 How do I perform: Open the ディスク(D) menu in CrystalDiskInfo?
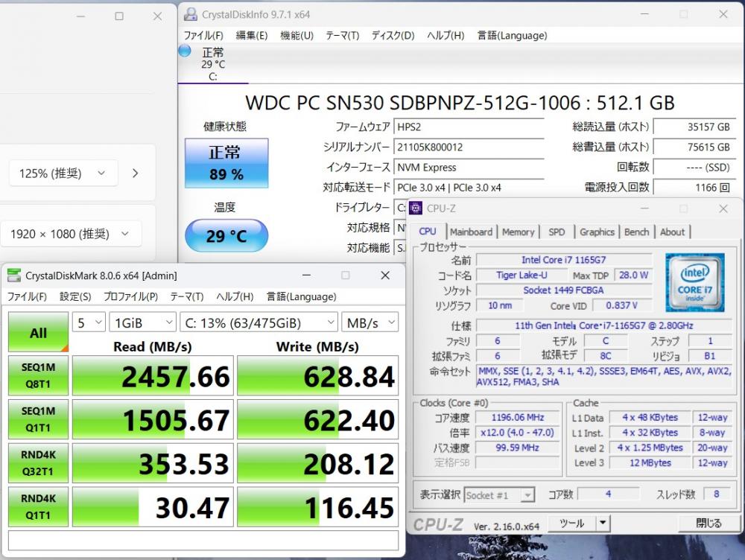click(x=393, y=35)
